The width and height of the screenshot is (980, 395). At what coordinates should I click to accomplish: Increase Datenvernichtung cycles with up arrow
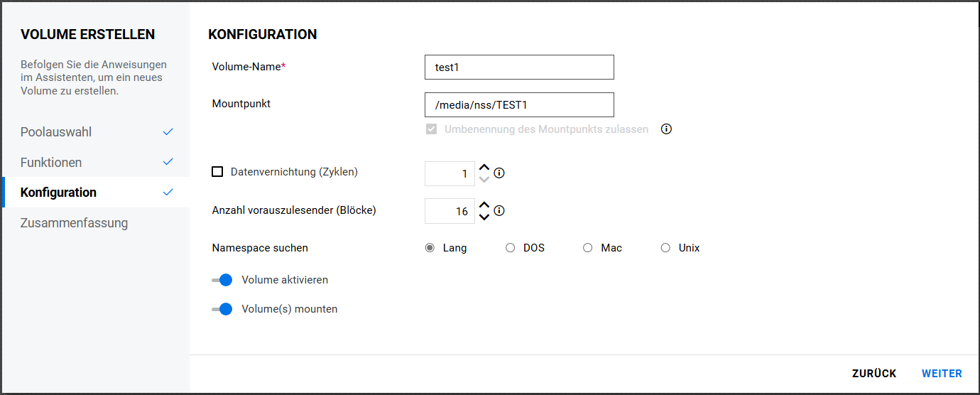click(484, 168)
